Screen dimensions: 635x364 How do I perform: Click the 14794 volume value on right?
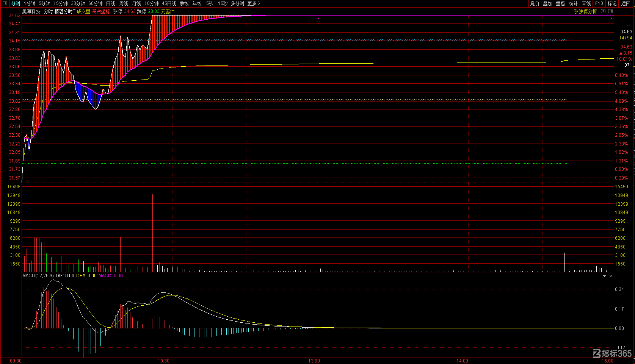point(626,38)
